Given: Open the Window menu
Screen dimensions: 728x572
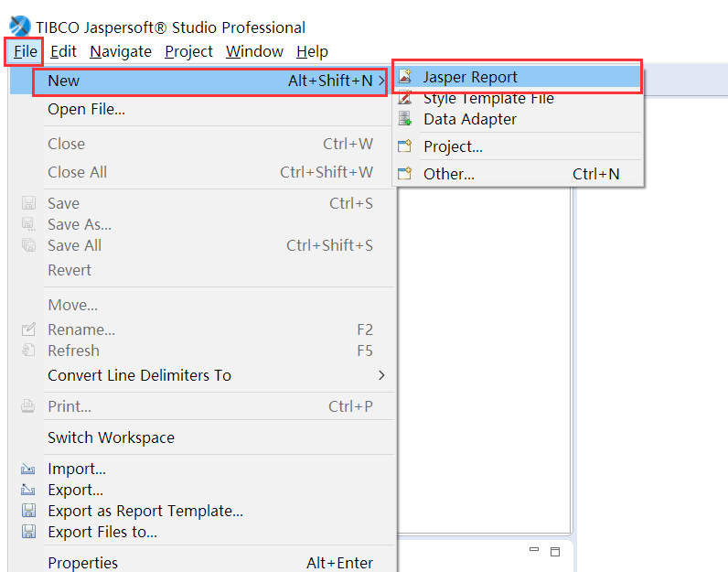Looking at the screenshot, I should (x=254, y=51).
